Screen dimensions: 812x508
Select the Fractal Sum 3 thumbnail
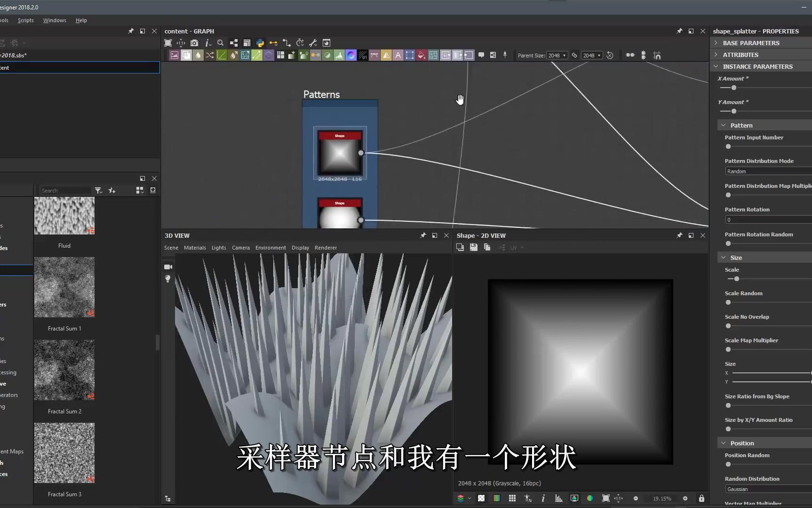[x=64, y=453]
